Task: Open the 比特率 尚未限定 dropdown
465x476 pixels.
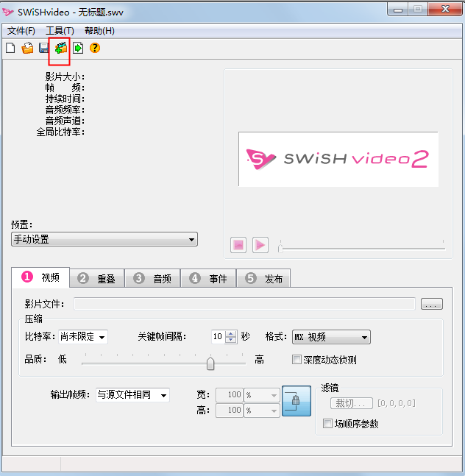Action: click(x=83, y=337)
